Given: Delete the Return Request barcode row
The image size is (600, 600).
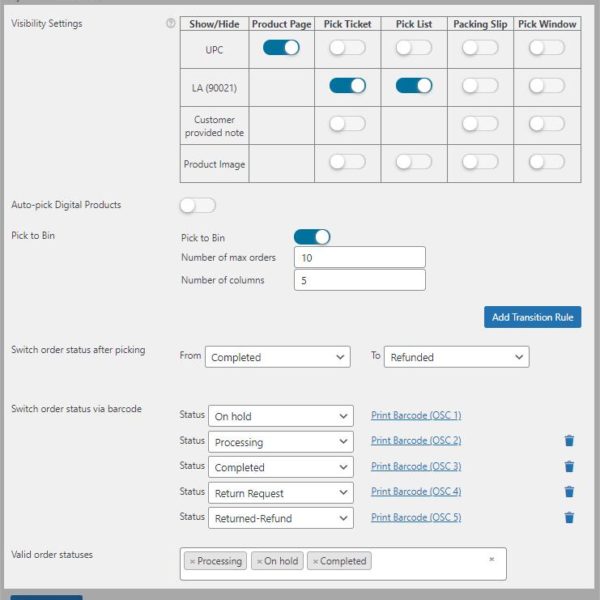Looking at the screenshot, I should pos(569,492).
